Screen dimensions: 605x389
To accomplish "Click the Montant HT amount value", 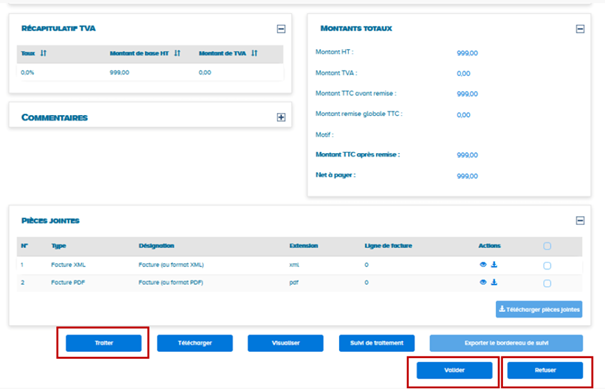I will tap(467, 53).
